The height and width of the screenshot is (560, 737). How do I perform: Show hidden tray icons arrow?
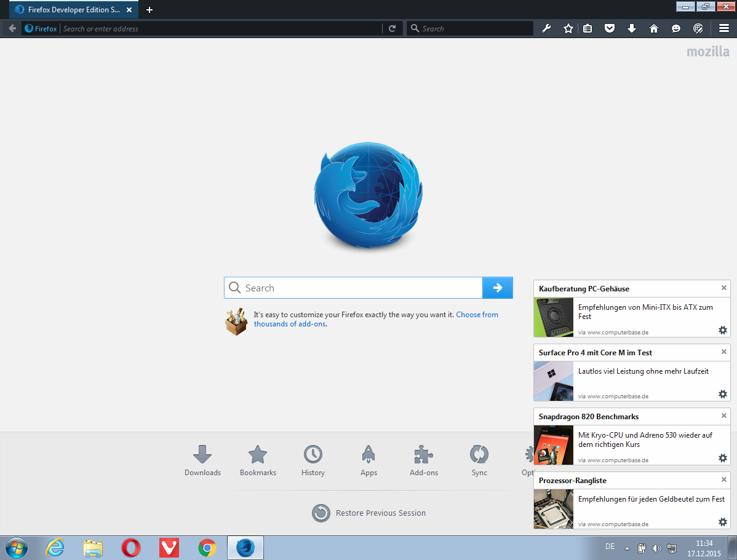tap(627, 548)
